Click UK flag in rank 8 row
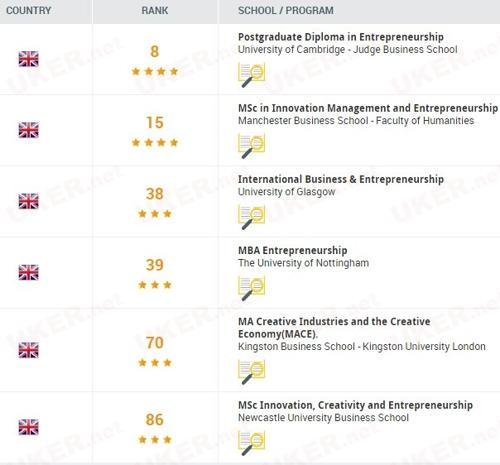The width and height of the screenshot is (500, 465). coord(29,59)
